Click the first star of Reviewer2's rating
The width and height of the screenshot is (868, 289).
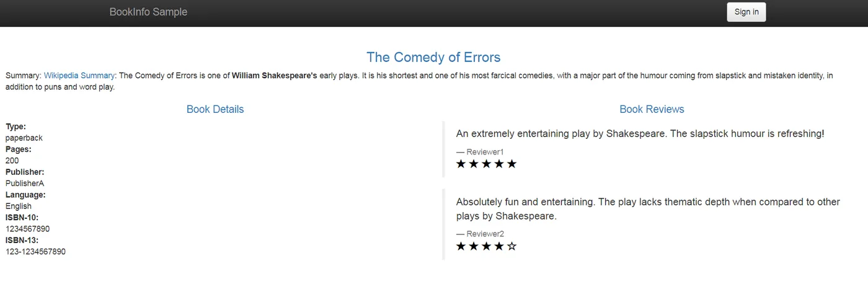coord(461,246)
